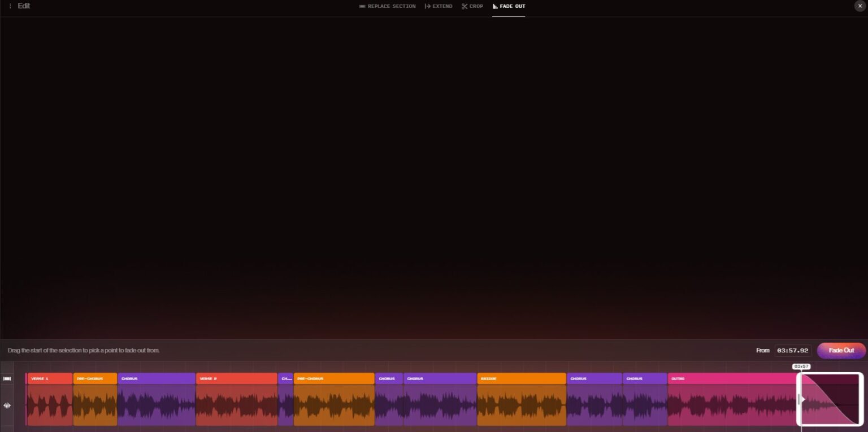Select the Verse 2 section label
This screenshot has height=432, width=868.
click(236, 379)
